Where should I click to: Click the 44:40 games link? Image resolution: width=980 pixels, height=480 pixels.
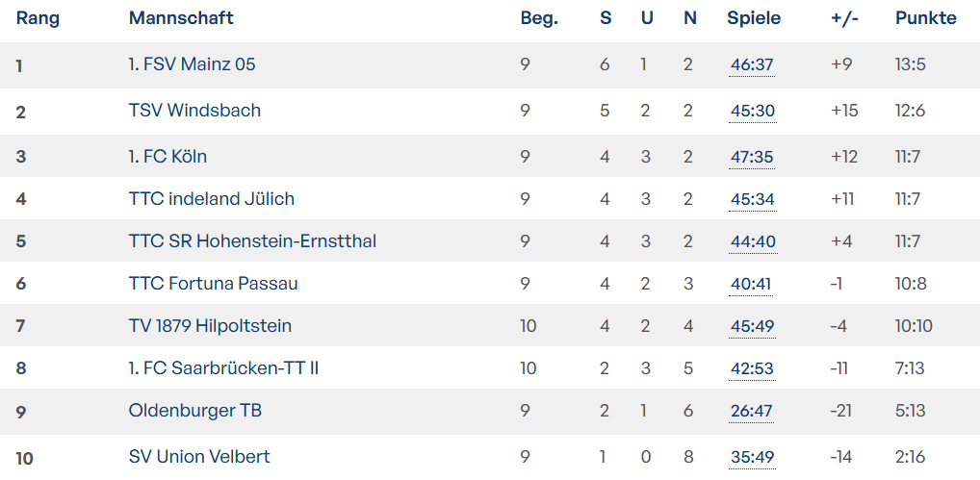(x=752, y=242)
